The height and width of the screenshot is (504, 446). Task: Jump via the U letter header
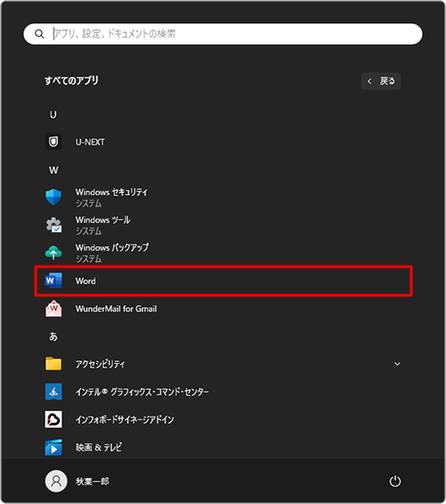click(54, 114)
